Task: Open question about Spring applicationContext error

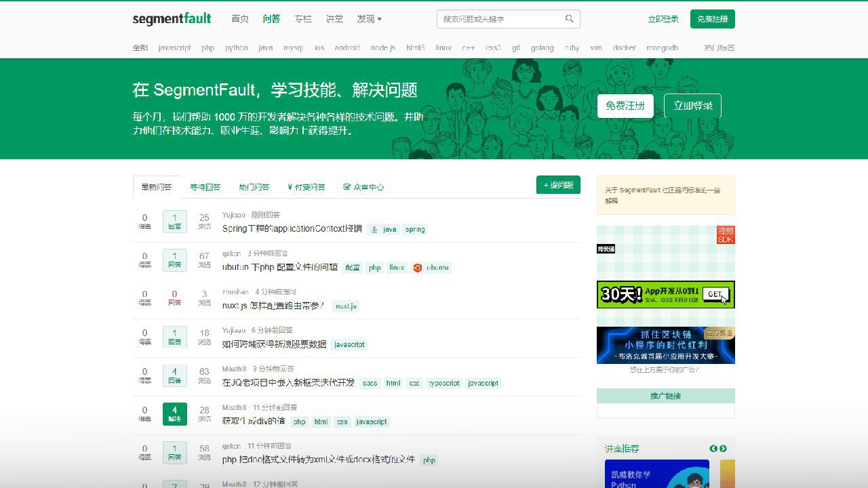Action: (292, 229)
